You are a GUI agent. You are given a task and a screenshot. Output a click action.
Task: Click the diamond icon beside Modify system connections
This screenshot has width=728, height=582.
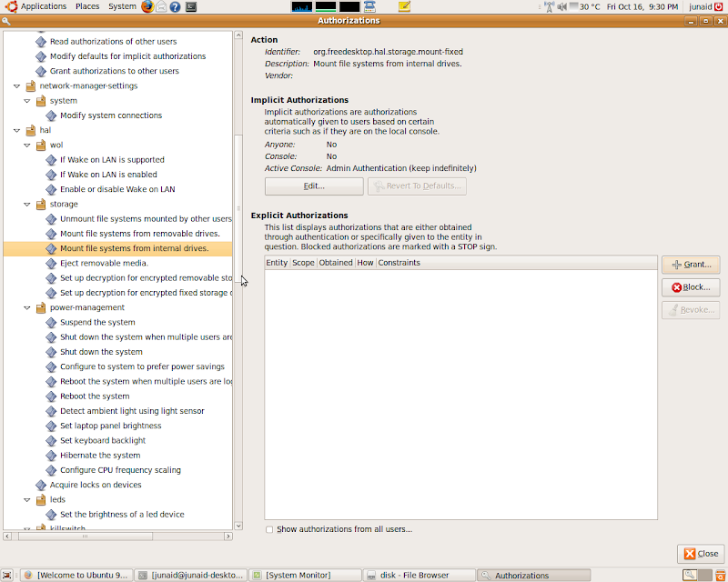pyautogui.click(x=51, y=115)
